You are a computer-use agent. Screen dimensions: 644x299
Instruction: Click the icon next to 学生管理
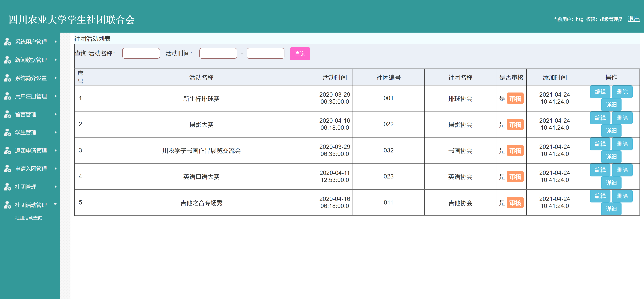coord(7,132)
